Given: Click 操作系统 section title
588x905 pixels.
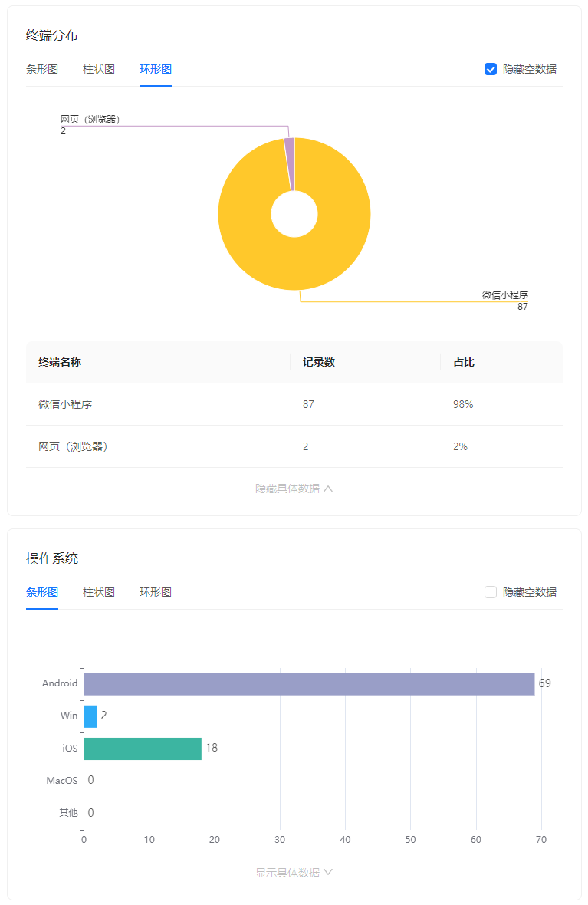Looking at the screenshot, I should click(52, 558).
